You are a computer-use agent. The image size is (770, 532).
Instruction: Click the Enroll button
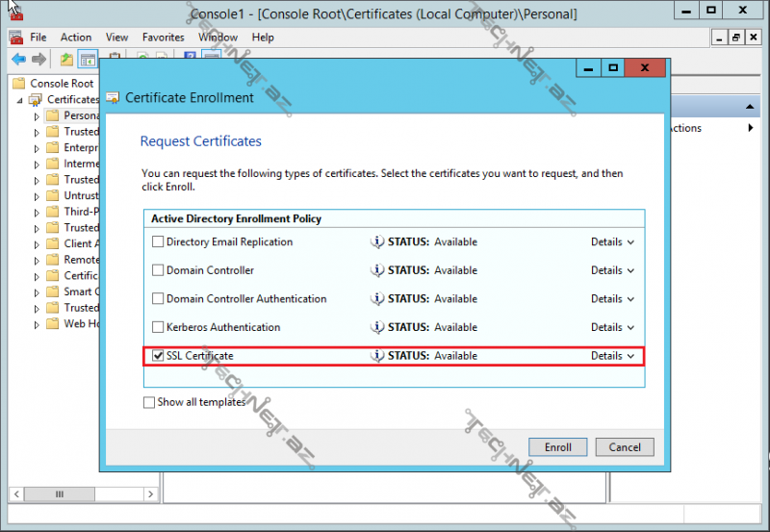click(x=557, y=447)
